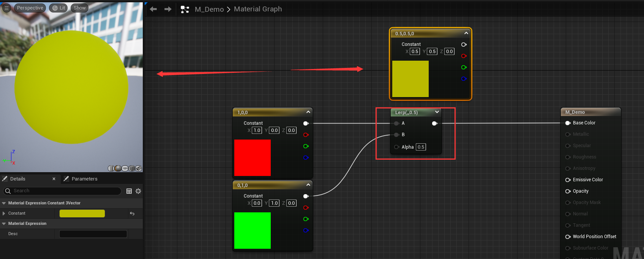Screen dimensions: 644x259
Task: Click the graph navigate forward arrow
Action: (x=168, y=9)
